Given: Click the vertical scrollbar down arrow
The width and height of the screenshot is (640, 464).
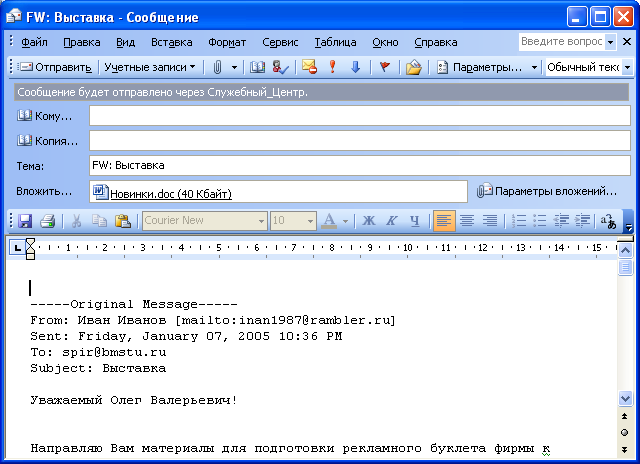Looking at the screenshot, I should (x=625, y=398).
